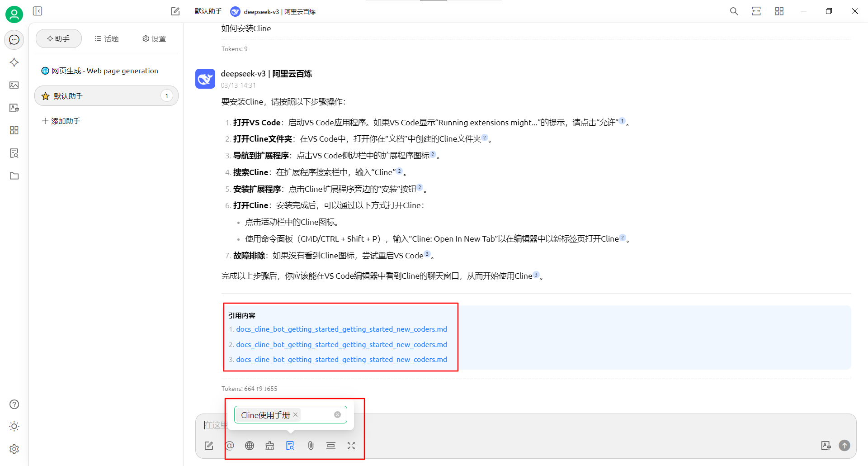Select 网页生成 - Web page generation assistant
Screen dimensions: 868x466
point(107,71)
